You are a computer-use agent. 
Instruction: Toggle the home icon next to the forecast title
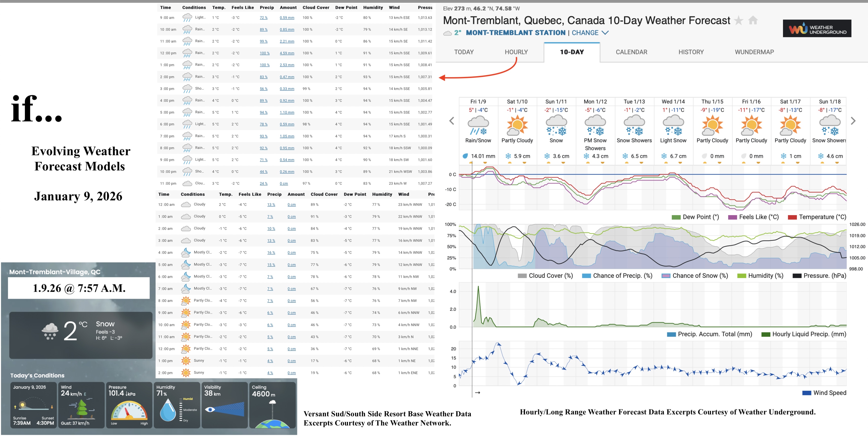pos(754,20)
